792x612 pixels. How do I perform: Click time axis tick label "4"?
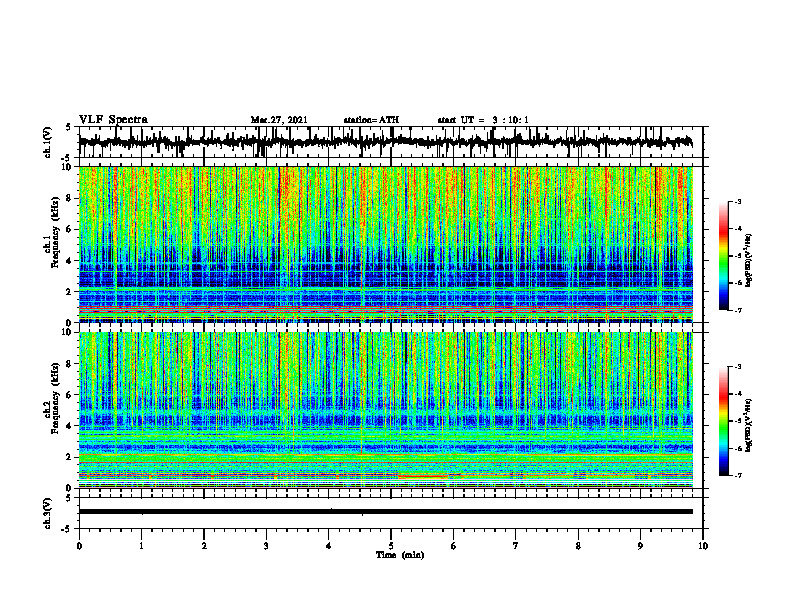coord(329,546)
